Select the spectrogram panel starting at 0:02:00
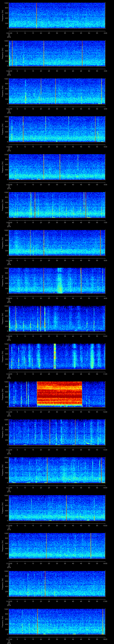The width and height of the screenshot is (114, 644). tap(57, 54)
